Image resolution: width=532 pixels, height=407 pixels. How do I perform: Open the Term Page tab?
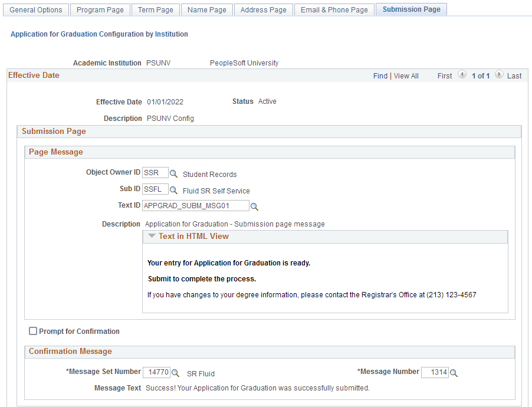(x=155, y=10)
